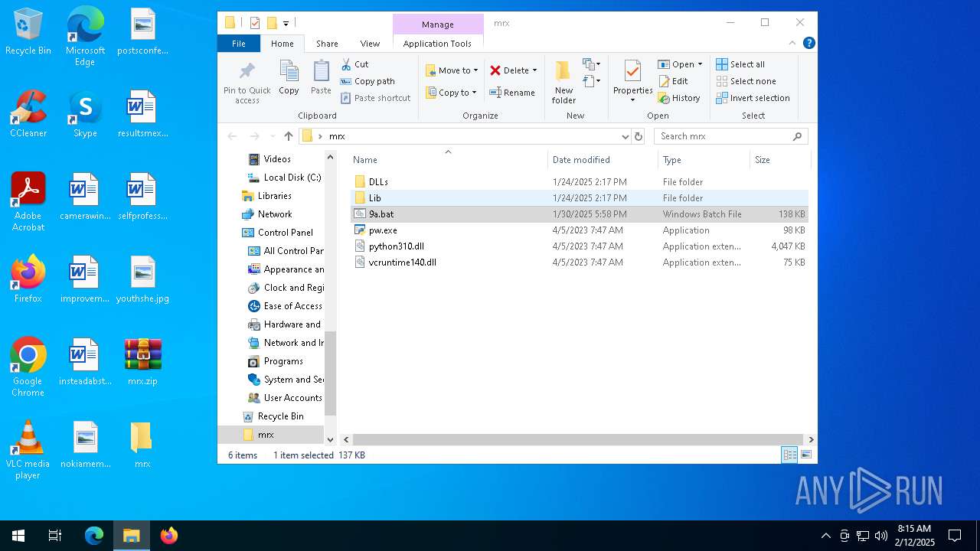Click Paste shortcut command
980x551 pixels.
[376, 98]
